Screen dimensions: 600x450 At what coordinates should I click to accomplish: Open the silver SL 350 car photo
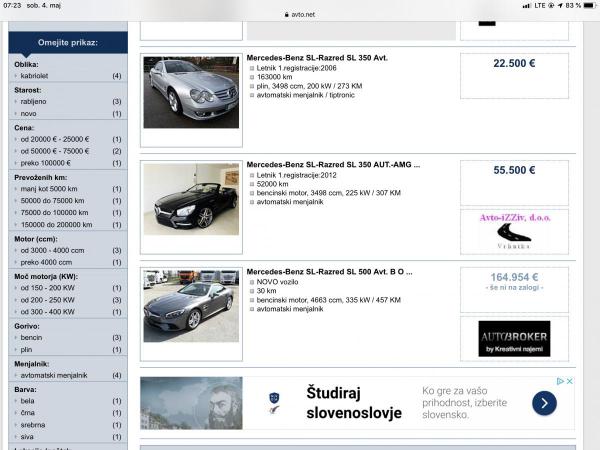191,92
